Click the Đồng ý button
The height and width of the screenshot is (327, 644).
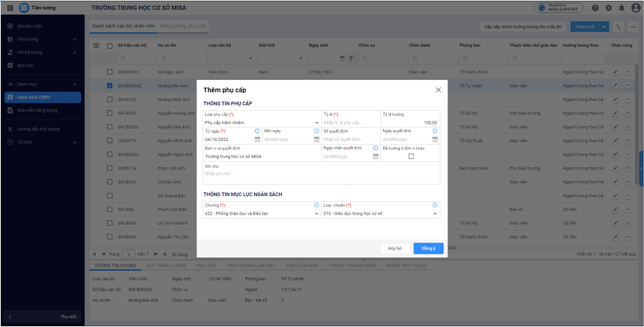pos(428,248)
